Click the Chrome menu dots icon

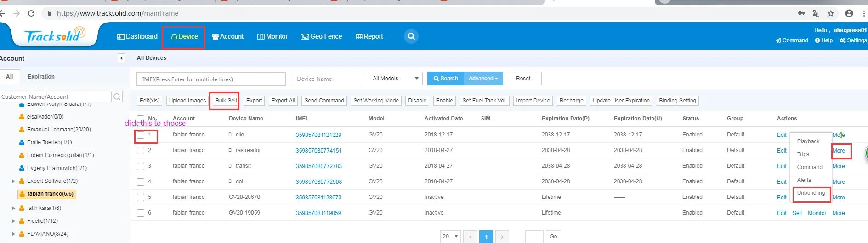(x=864, y=13)
